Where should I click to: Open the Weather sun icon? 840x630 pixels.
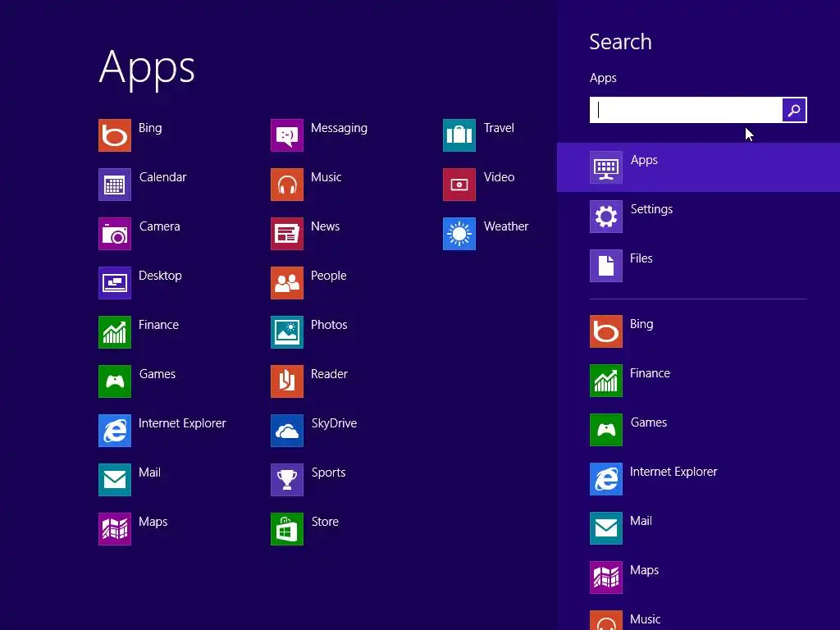pyautogui.click(x=459, y=234)
